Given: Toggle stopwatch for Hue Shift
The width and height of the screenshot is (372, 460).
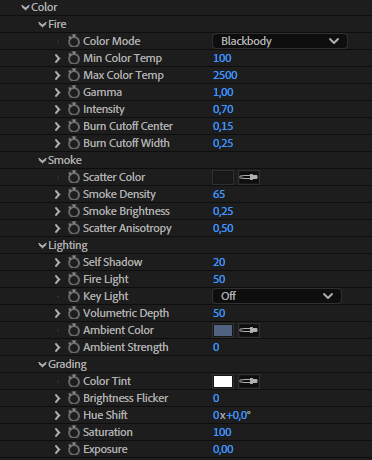Looking at the screenshot, I should click(x=74, y=415).
